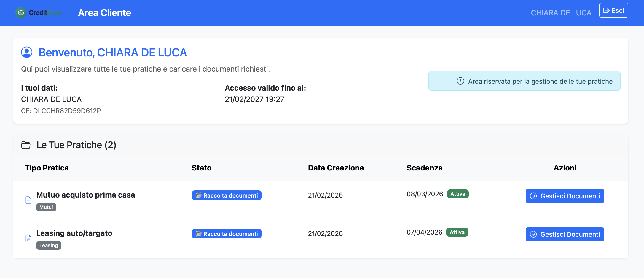Click the CHIARA DE LUCA name in the top bar
This screenshot has width=644, height=278.
pos(561,13)
